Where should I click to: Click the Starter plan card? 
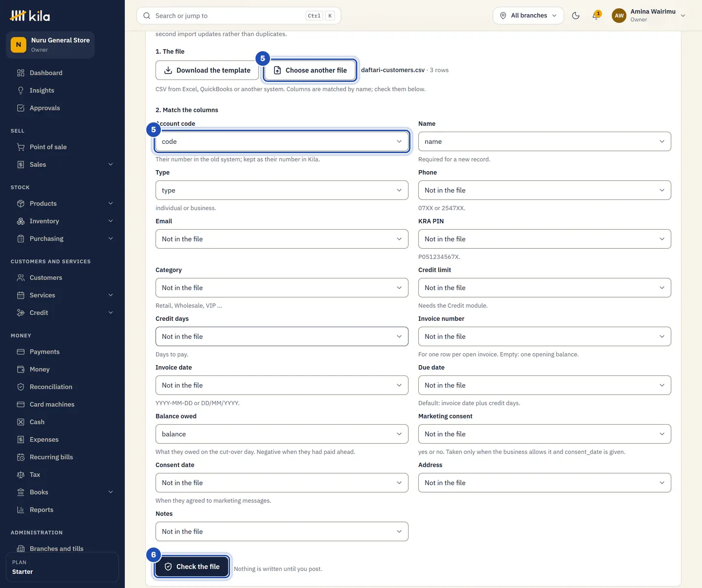pos(62,567)
